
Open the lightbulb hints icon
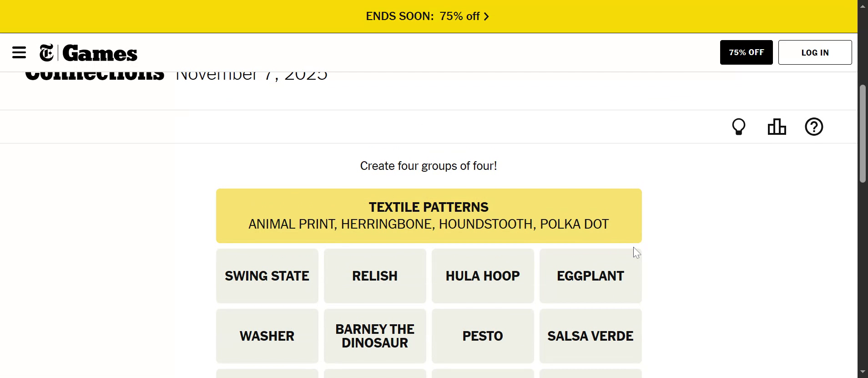738,127
